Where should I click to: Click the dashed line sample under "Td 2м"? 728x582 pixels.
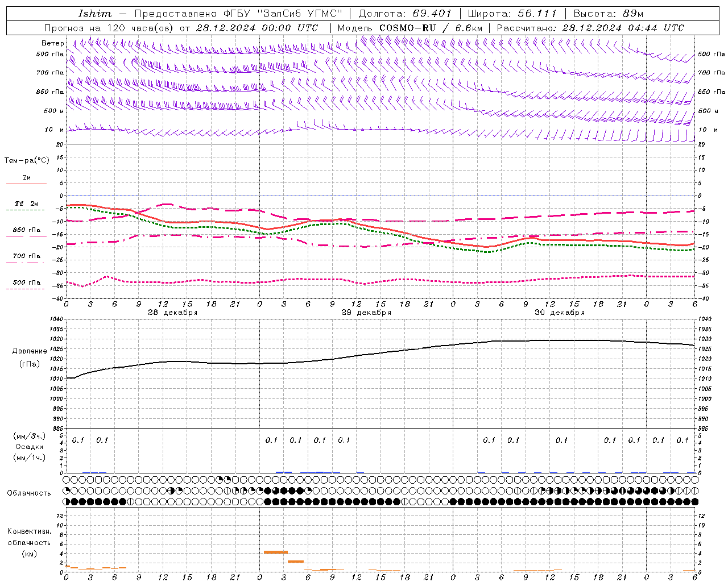pyautogui.click(x=25, y=210)
